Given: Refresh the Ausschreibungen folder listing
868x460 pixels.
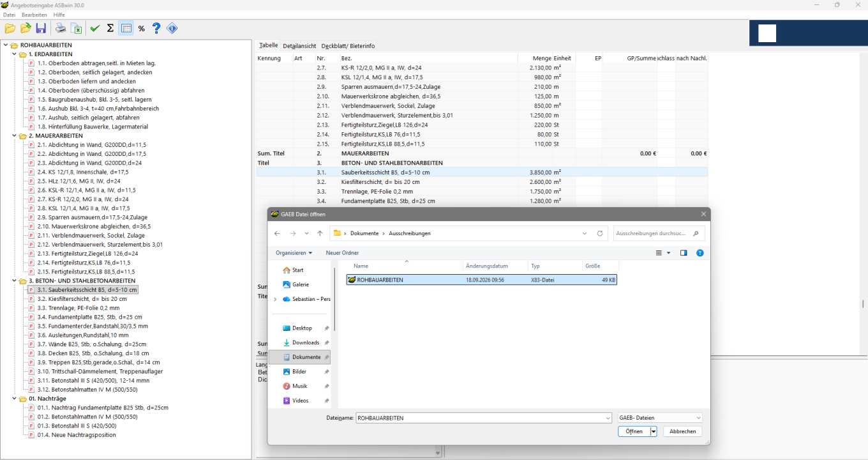Looking at the screenshot, I should [600, 233].
